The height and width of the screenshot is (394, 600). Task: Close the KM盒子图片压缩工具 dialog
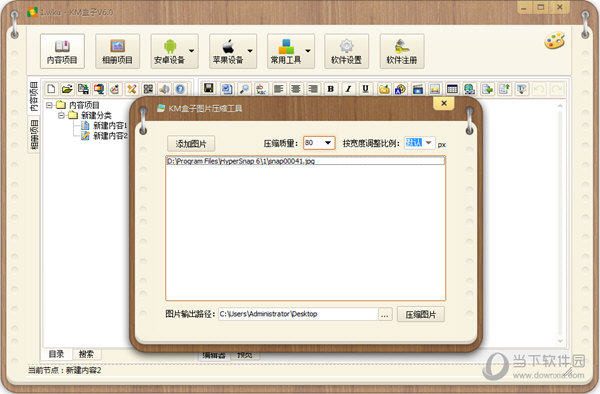pos(444,103)
